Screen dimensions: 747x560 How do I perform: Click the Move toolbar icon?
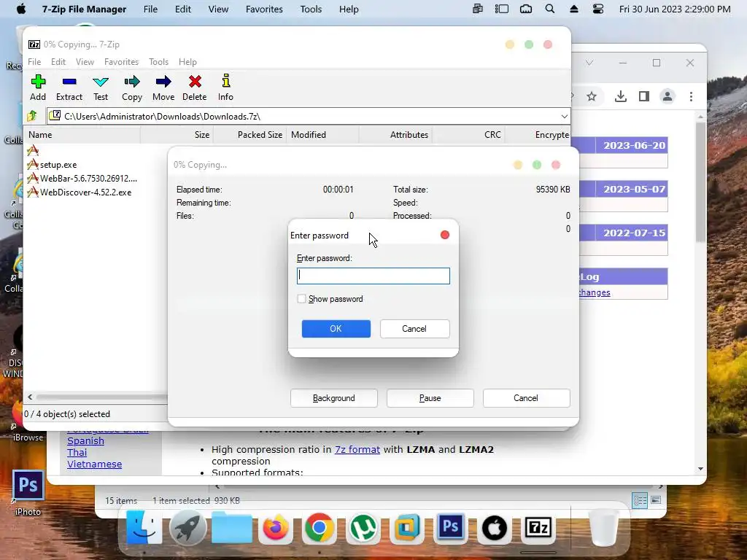tap(163, 87)
